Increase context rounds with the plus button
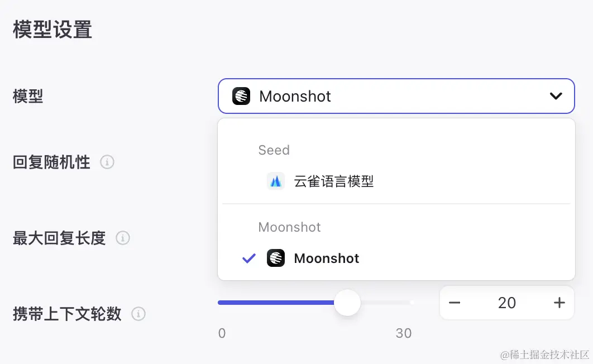This screenshot has height=364, width=593. 559,303
